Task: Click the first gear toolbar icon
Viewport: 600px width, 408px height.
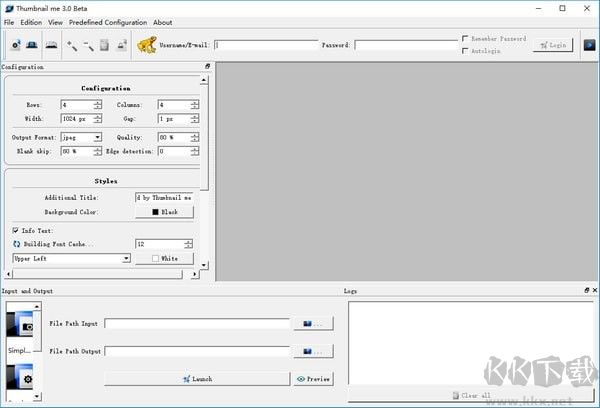Action: [x=15, y=45]
